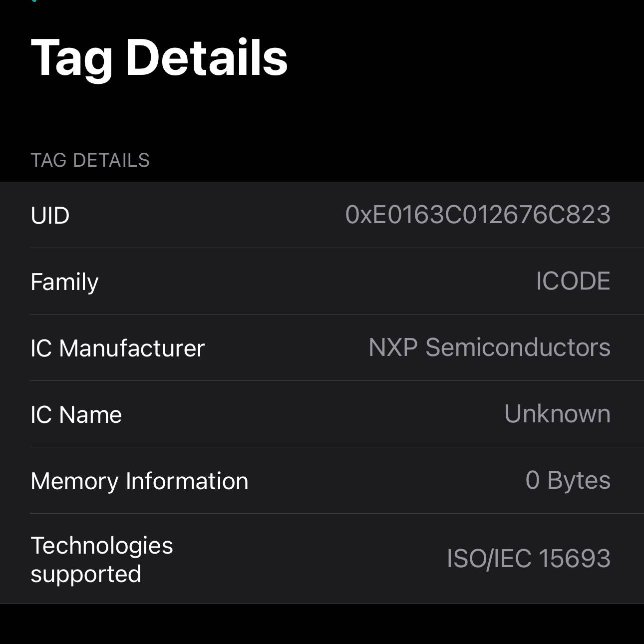Select the UID value 0xE0163C012676C823
Viewport: 644px width, 644px height.
click(478, 215)
